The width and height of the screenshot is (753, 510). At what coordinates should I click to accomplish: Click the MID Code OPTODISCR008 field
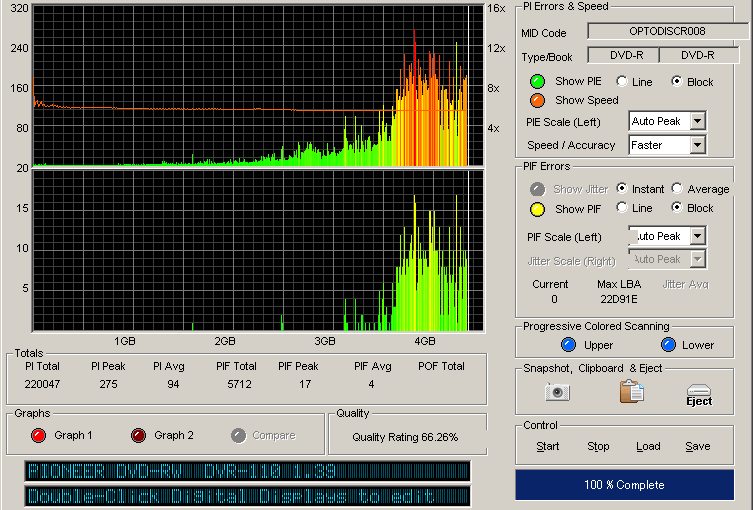coord(667,31)
